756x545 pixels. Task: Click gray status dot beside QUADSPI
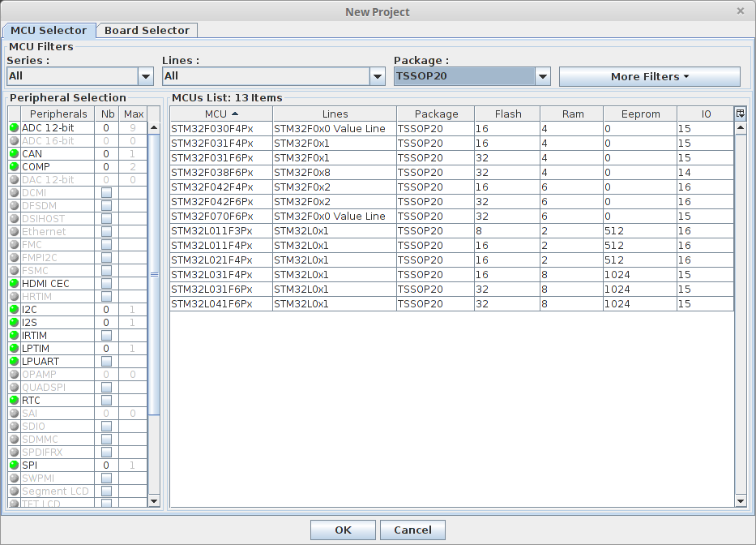[x=14, y=388]
